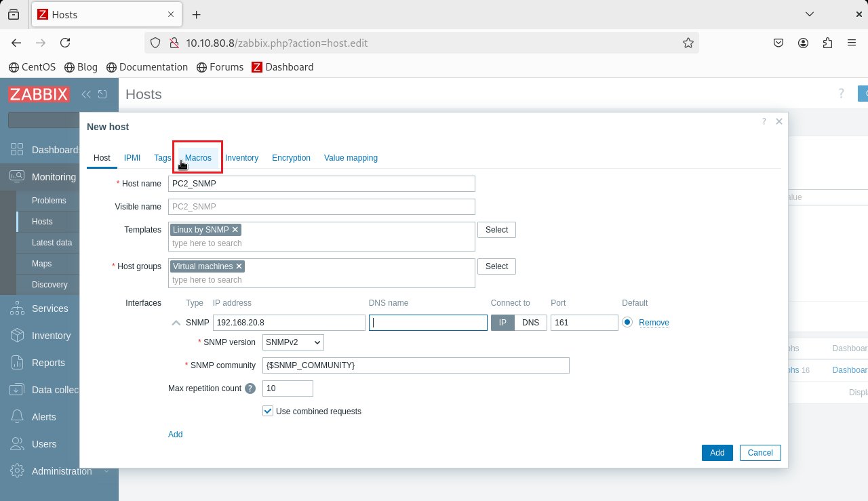This screenshot has height=501, width=868.
Task: Collapse SNMP interface details chevron
Action: [176, 323]
